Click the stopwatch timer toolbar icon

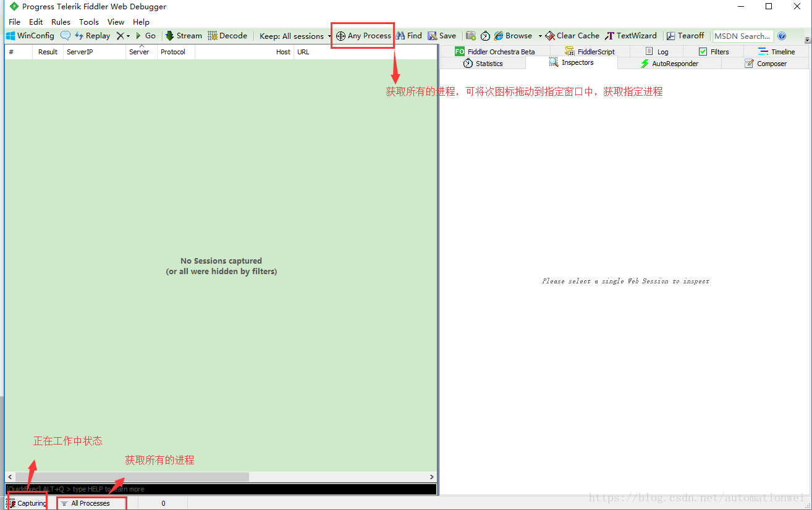point(485,36)
